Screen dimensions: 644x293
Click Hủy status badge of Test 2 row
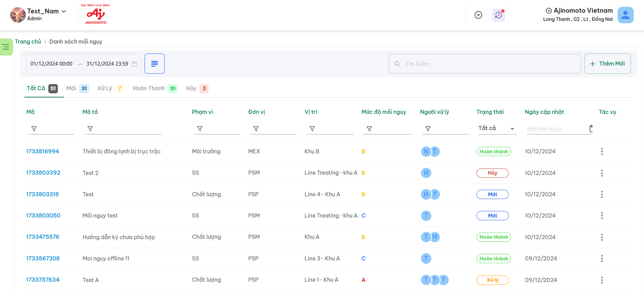click(493, 173)
